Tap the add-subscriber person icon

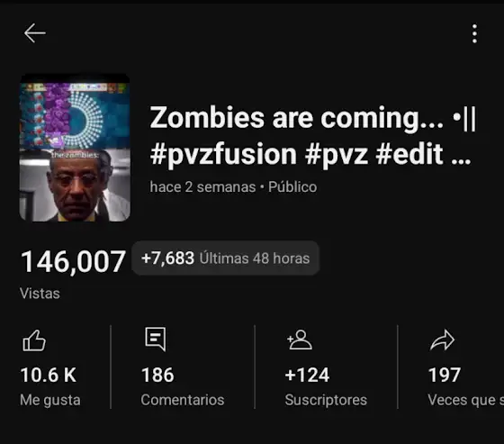pos(300,340)
